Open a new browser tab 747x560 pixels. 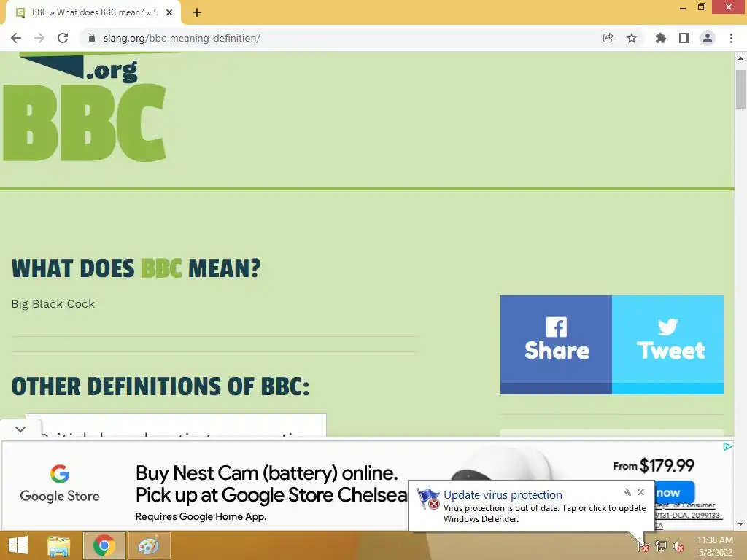pos(197,12)
